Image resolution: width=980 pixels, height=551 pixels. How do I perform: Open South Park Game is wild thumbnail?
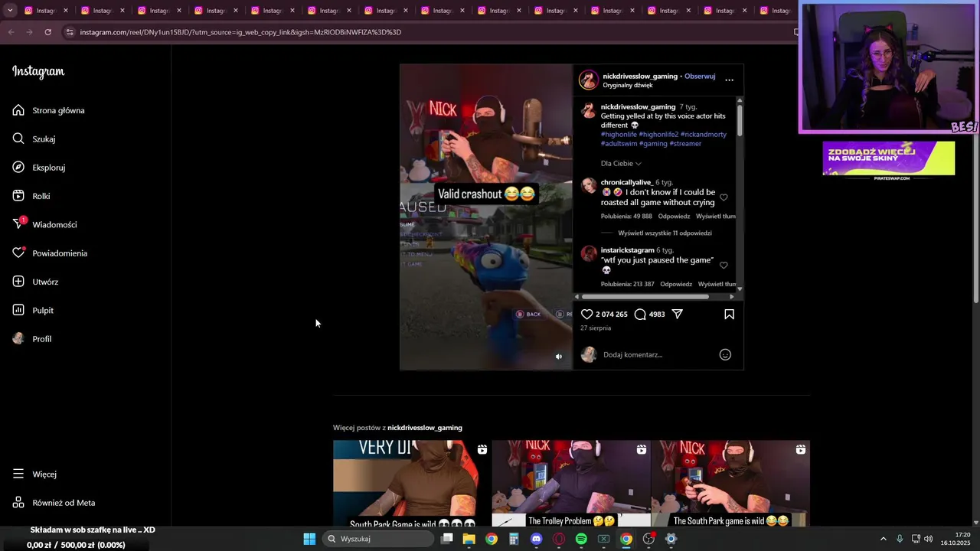pyautogui.click(x=412, y=483)
